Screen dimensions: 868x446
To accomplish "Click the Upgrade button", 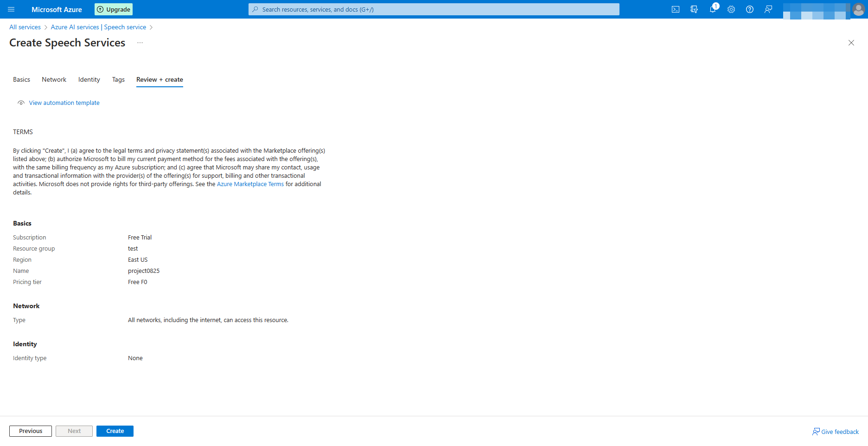I will click(114, 9).
